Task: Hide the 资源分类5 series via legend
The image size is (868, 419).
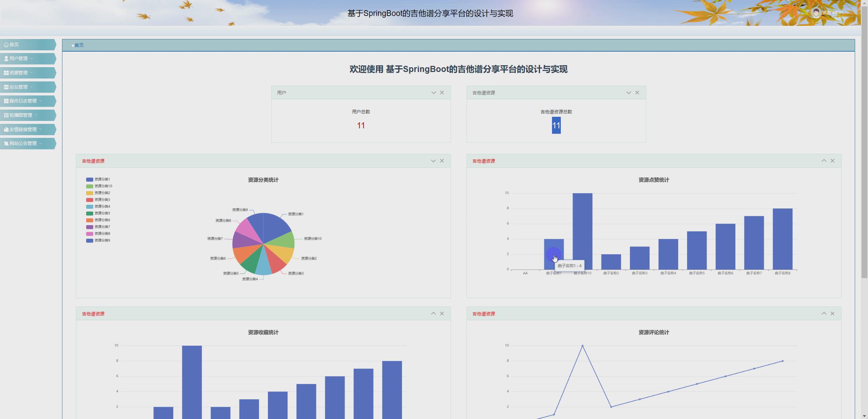Action: click(90, 213)
